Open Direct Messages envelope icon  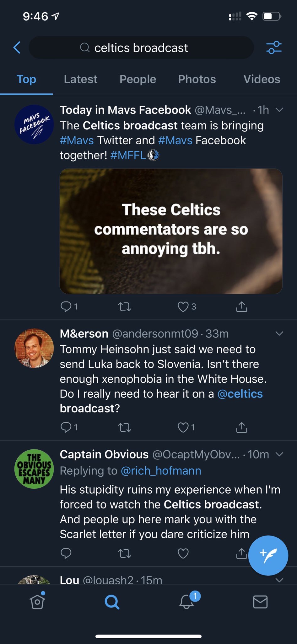tap(260, 602)
